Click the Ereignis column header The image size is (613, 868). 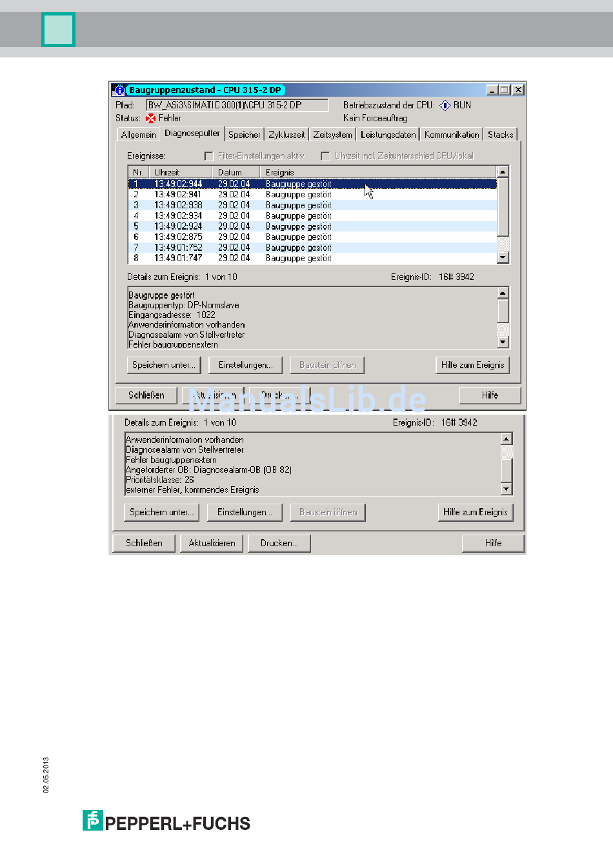[379, 172]
